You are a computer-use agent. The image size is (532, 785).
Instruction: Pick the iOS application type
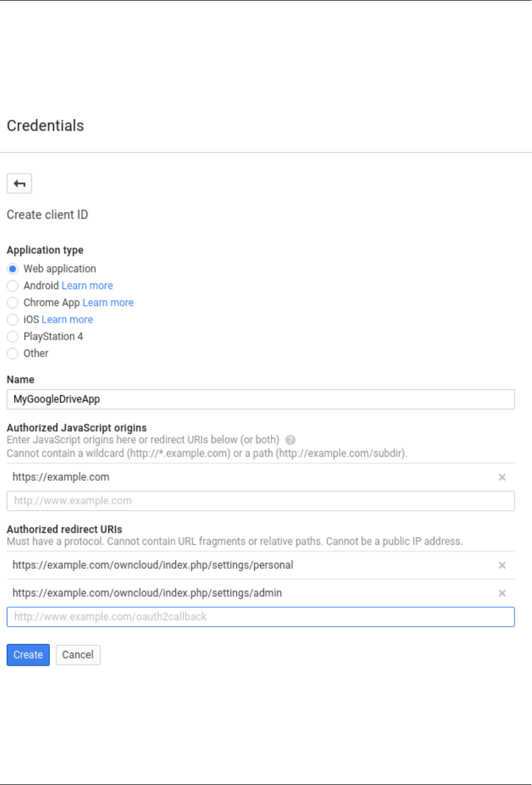(x=12, y=320)
